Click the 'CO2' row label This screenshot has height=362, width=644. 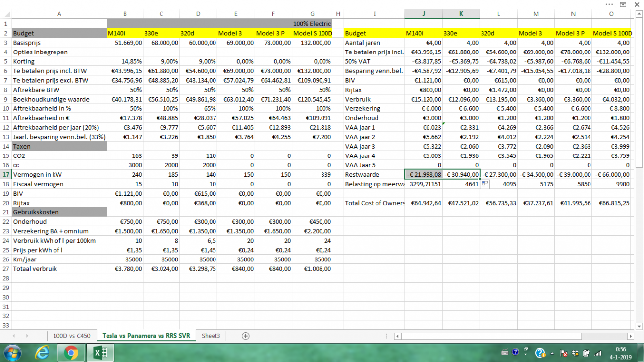coord(59,155)
